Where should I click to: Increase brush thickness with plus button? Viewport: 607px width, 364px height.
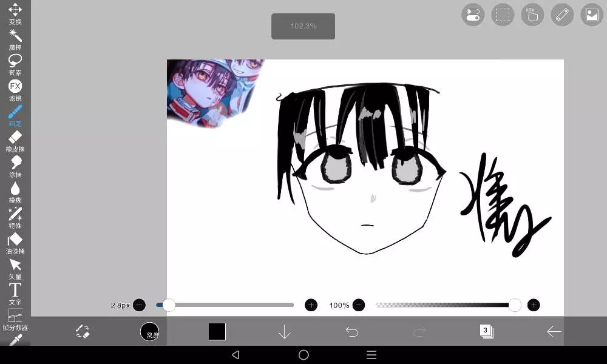pos(311,305)
